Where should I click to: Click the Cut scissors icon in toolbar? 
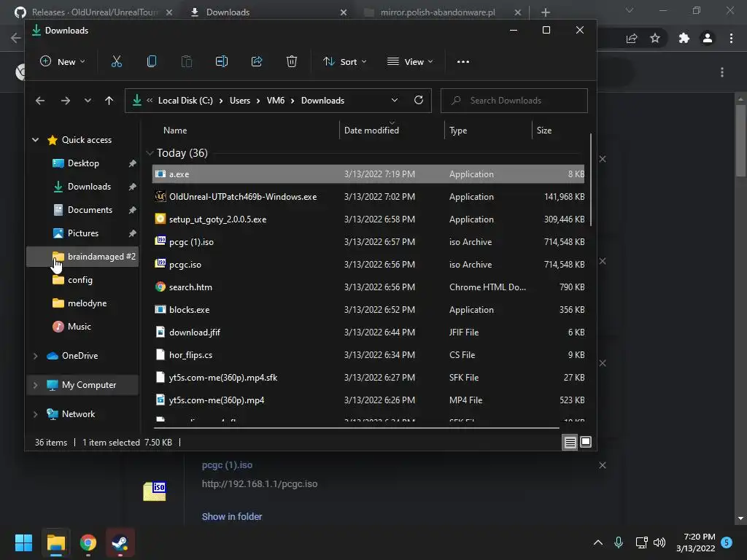pyautogui.click(x=117, y=61)
